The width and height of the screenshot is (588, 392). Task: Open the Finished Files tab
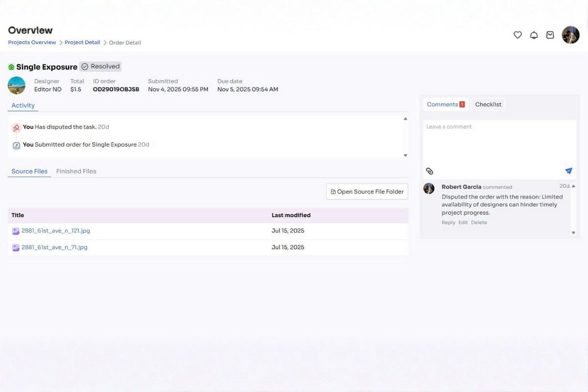point(76,171)
